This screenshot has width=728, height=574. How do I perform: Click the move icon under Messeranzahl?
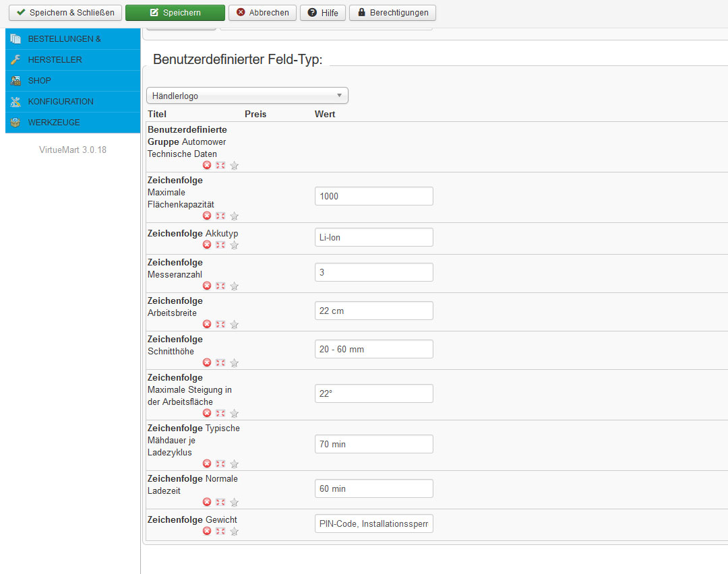pos(220,286)
